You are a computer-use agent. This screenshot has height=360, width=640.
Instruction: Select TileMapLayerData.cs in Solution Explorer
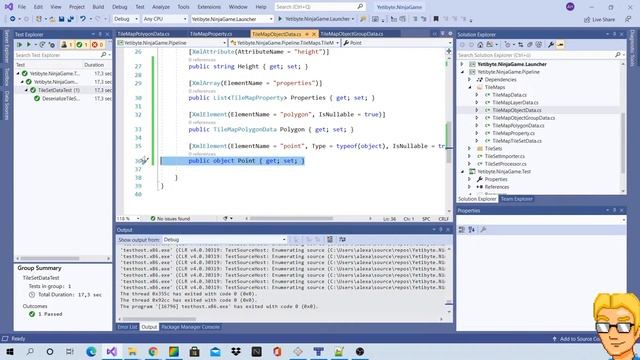515,102
